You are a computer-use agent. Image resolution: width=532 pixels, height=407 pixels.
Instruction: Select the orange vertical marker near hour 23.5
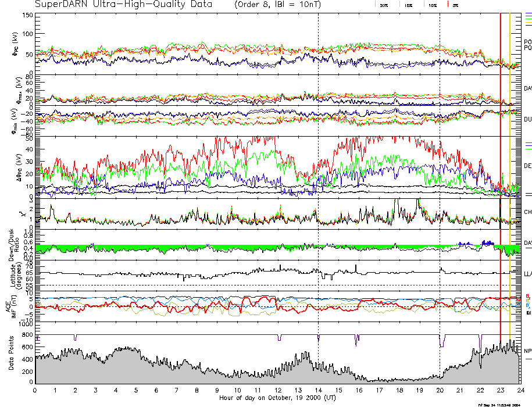[x=510, y=174]
